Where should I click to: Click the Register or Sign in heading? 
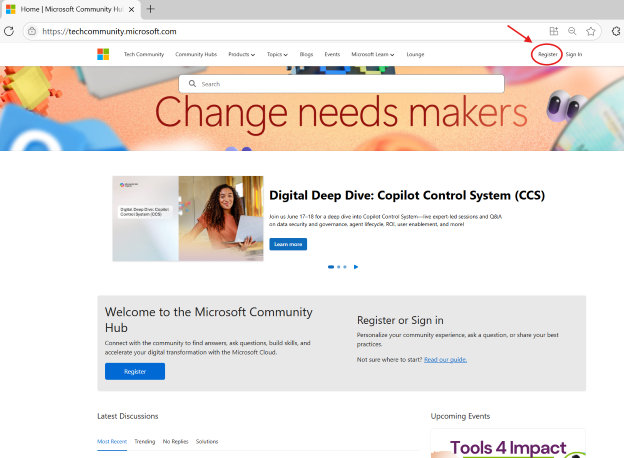pos(400,320)
